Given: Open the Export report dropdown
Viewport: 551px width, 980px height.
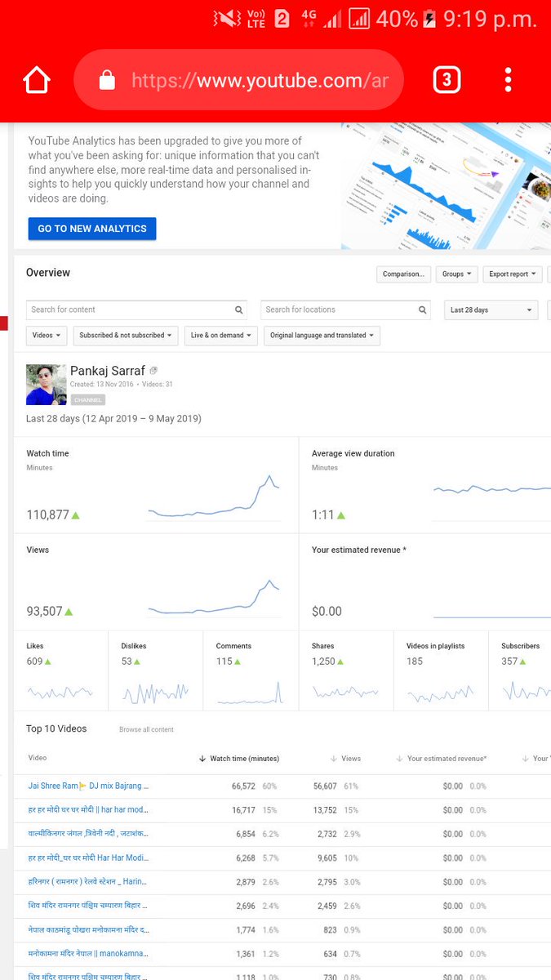Looking at the screenshot, I should [513, 274].
